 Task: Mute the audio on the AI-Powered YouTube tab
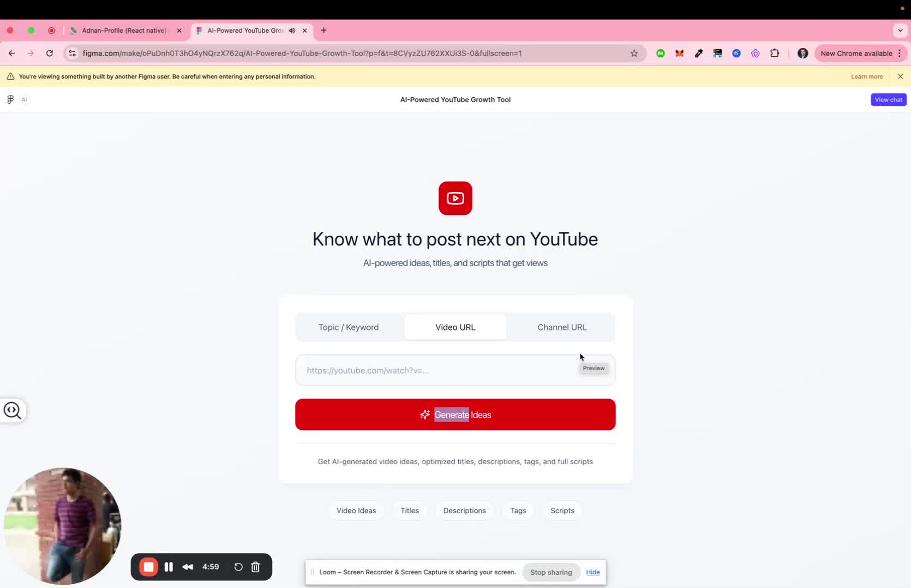(x=292, y=31)
